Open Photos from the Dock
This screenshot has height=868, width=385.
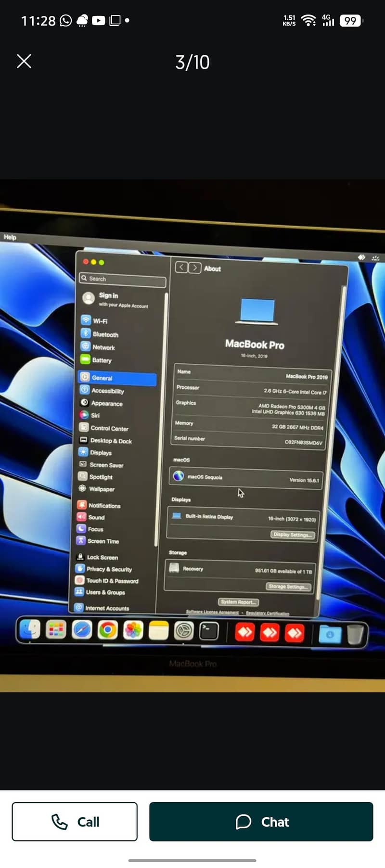tap(133, 630)
